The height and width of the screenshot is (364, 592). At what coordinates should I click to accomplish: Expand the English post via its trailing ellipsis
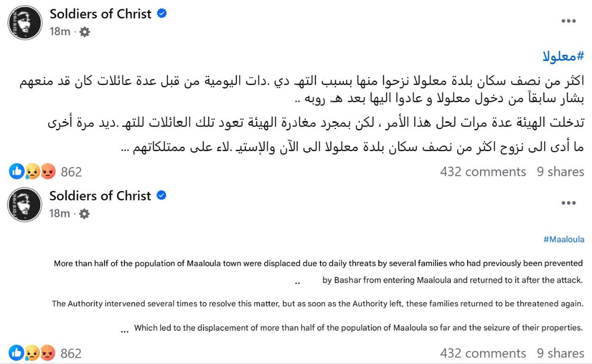(x=124, y=331)
